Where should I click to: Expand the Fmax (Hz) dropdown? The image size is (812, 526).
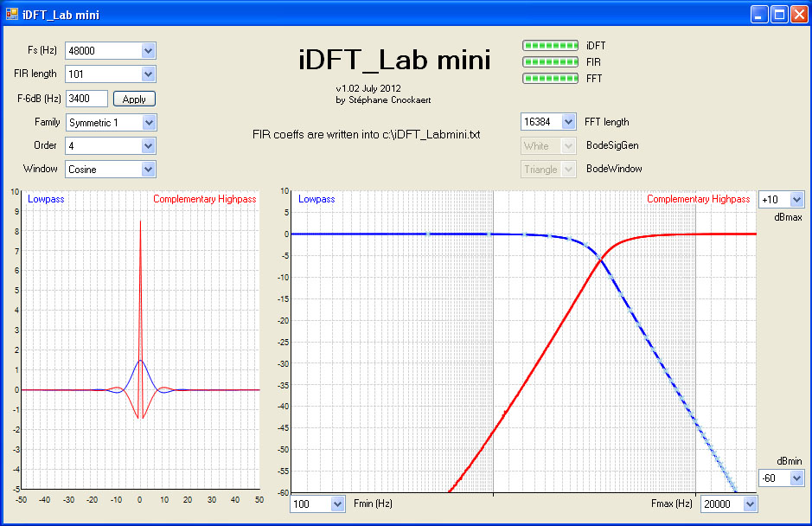[x=750, y=504]
